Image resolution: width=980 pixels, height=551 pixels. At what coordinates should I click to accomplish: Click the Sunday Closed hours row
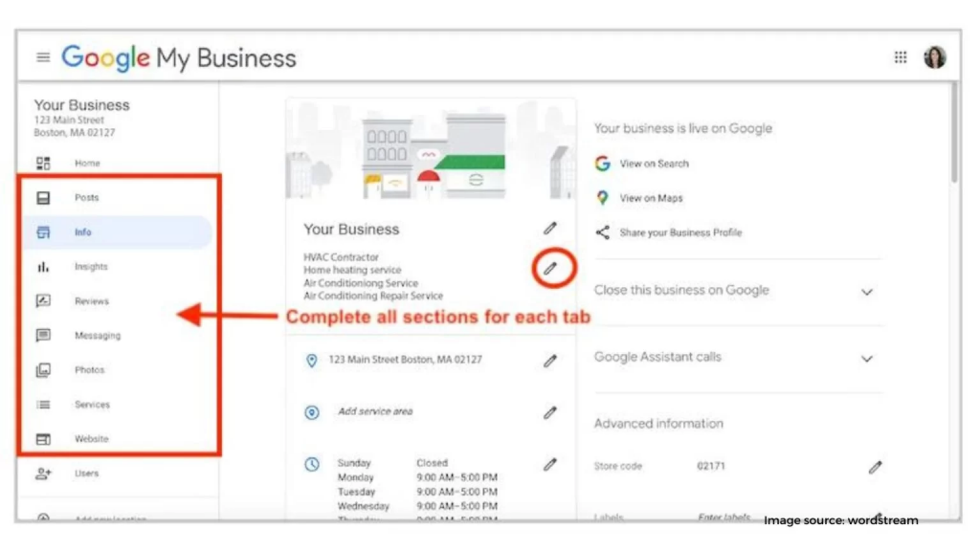[392, 463]
